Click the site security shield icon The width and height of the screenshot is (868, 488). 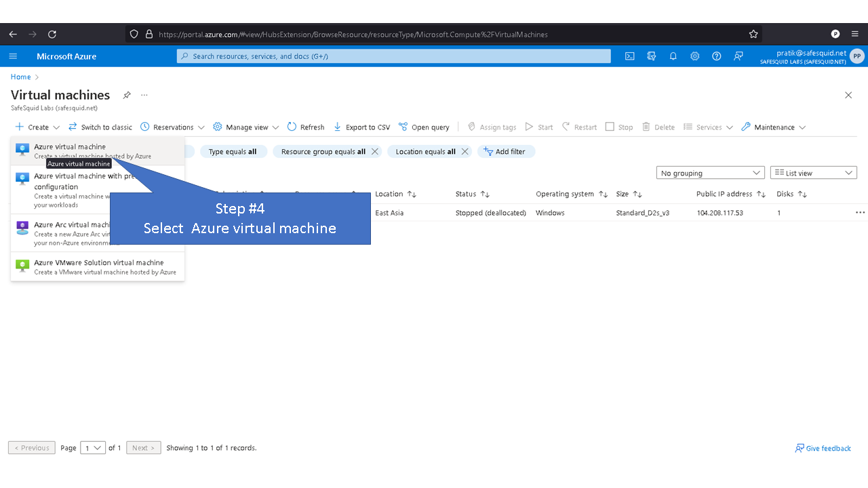point(134,34)
